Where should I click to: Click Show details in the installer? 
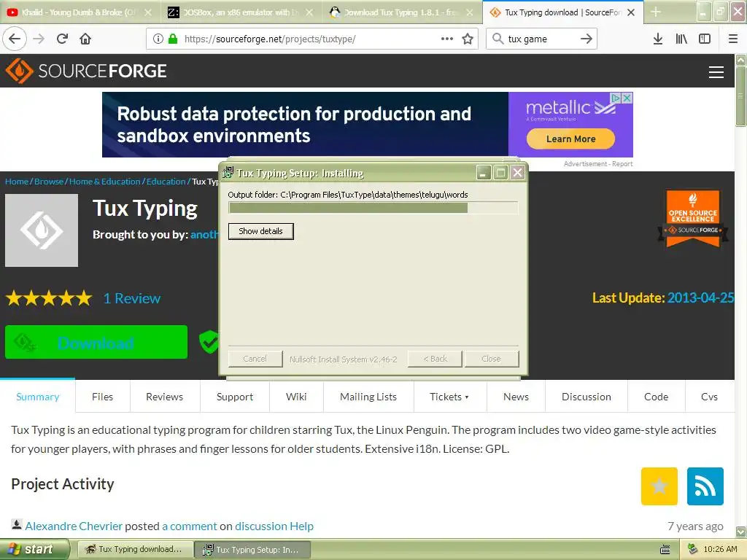(260, 231)
